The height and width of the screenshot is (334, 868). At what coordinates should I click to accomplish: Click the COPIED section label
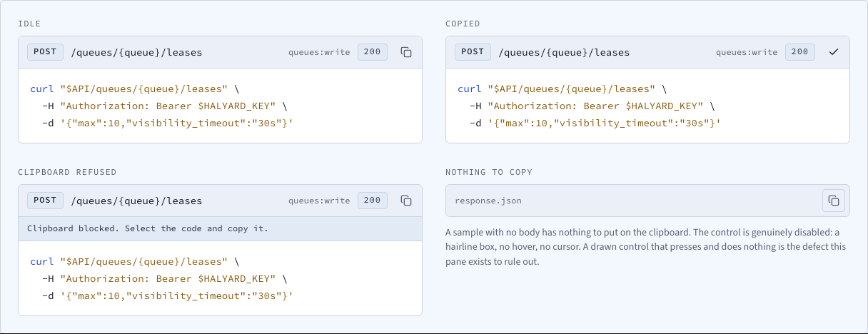463,24
